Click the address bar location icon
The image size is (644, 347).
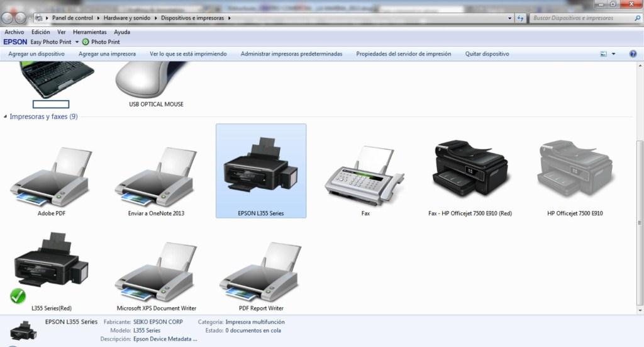[x=38, y=18]
